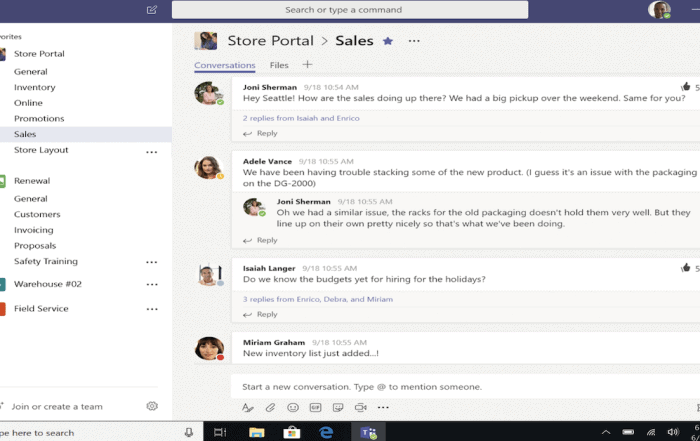The height and width of the screenshot is (441, 700).
Task: Favorite star next to Sales channel
Action: pos(388,41)
